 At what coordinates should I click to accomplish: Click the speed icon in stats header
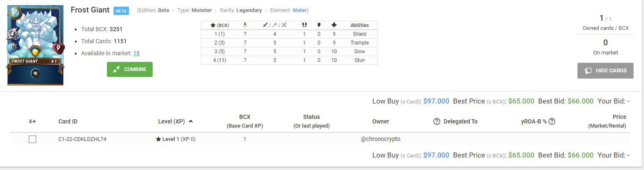click(304, 25)
